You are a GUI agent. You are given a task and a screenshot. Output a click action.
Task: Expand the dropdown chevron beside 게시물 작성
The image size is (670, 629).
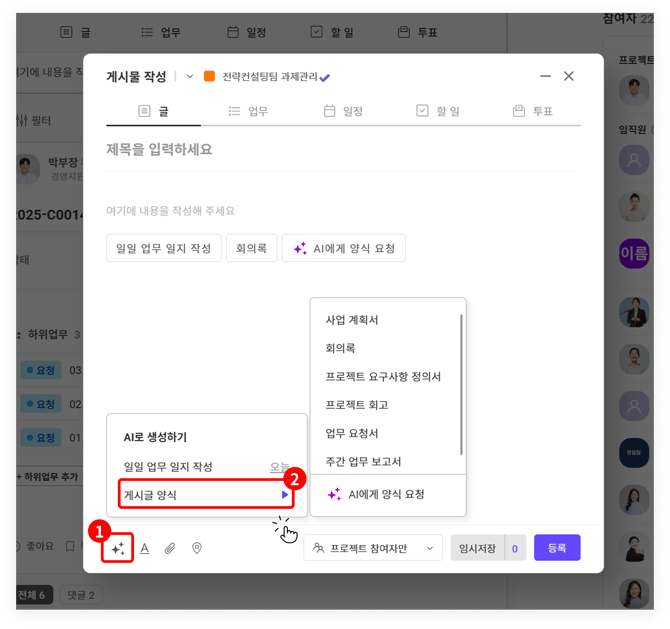coord(190,77)
